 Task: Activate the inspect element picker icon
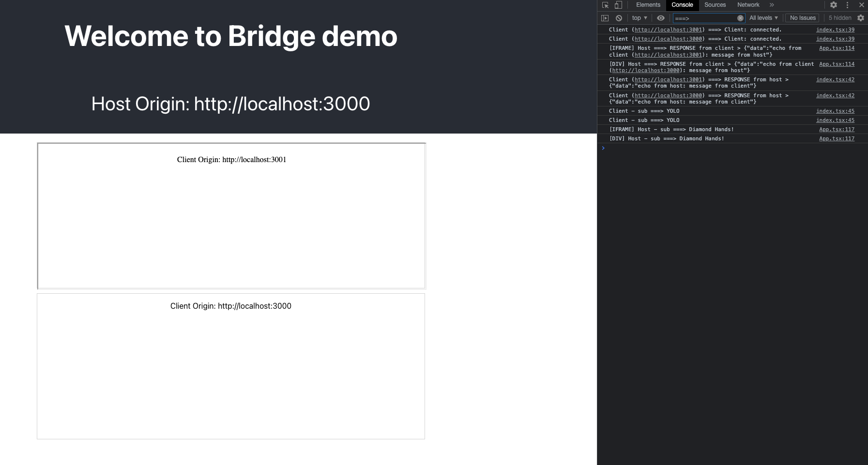click(x=605, y=5)
